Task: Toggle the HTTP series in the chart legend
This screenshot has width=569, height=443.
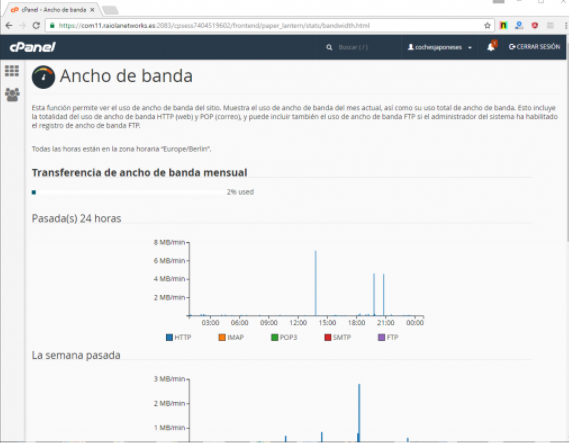Action: coord(178,337)
